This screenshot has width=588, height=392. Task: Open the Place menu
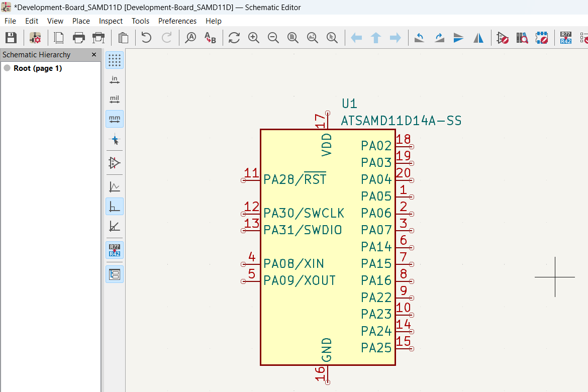point(81,21)
